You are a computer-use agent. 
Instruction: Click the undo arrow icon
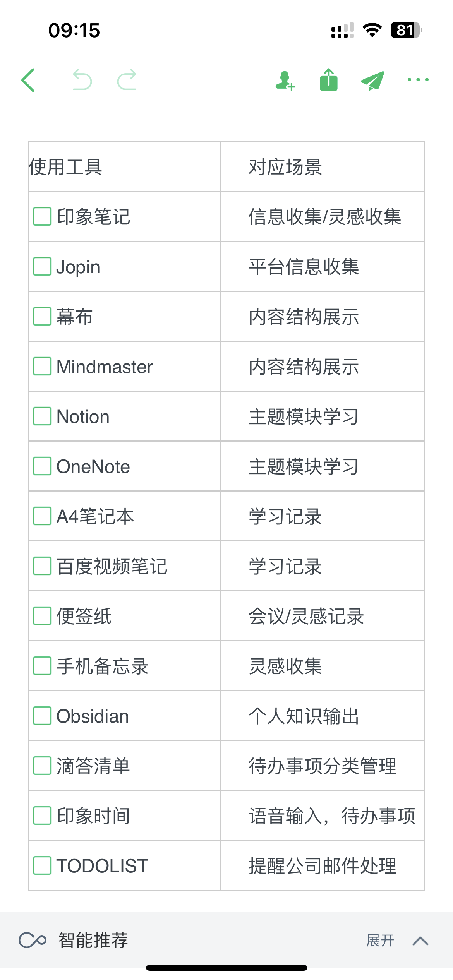point(82,80)
